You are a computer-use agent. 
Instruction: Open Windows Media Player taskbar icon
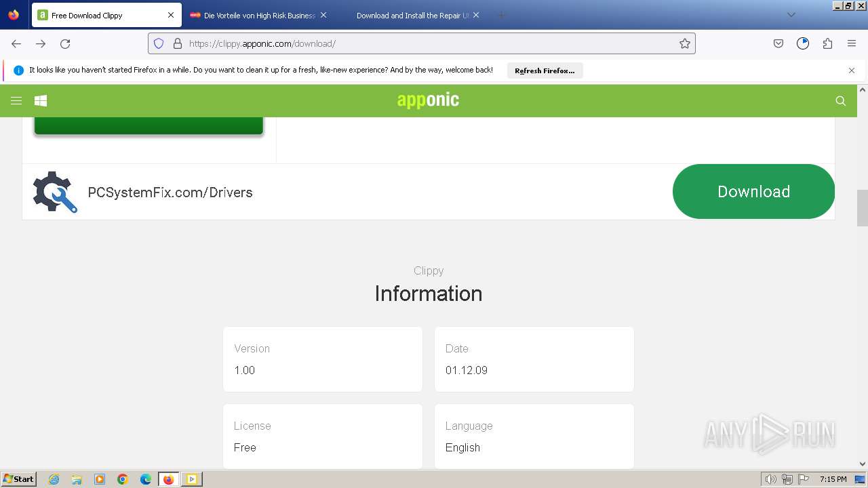click(x=100, y=479)
